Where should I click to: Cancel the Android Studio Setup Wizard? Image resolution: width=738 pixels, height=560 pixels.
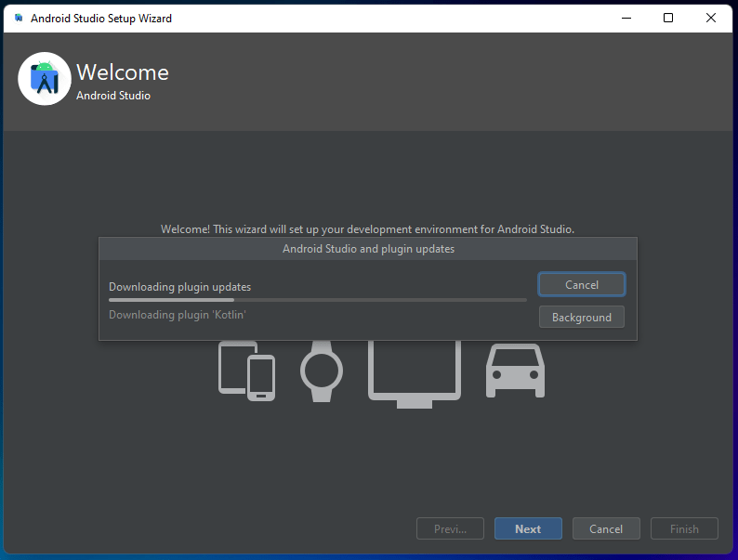click(x=606, y=528)
